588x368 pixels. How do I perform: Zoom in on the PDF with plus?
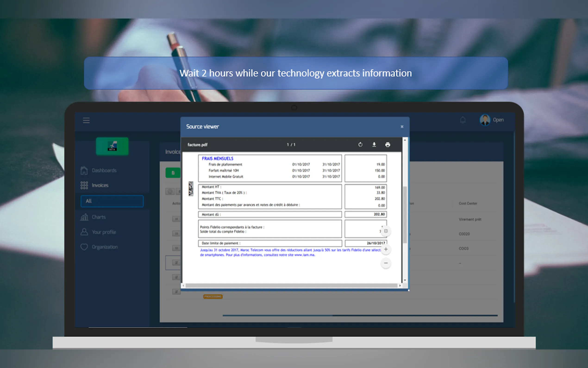pyautogui.click(x=386, y=249)
